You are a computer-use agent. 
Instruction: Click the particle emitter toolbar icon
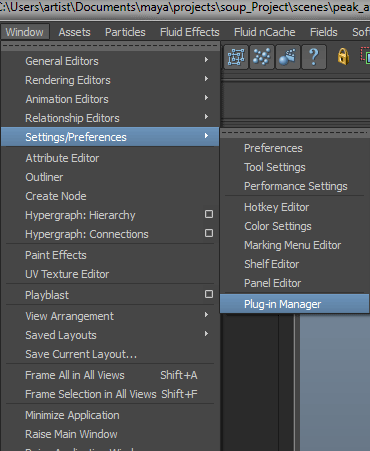point(288,57)
